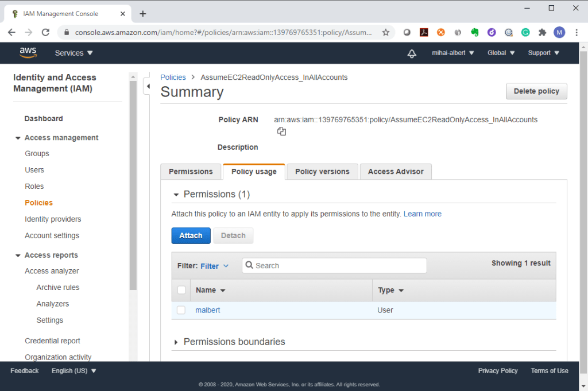Toggle the select-all checkbox in table header
The image size is (588, 391).
(x=181, y=290)
